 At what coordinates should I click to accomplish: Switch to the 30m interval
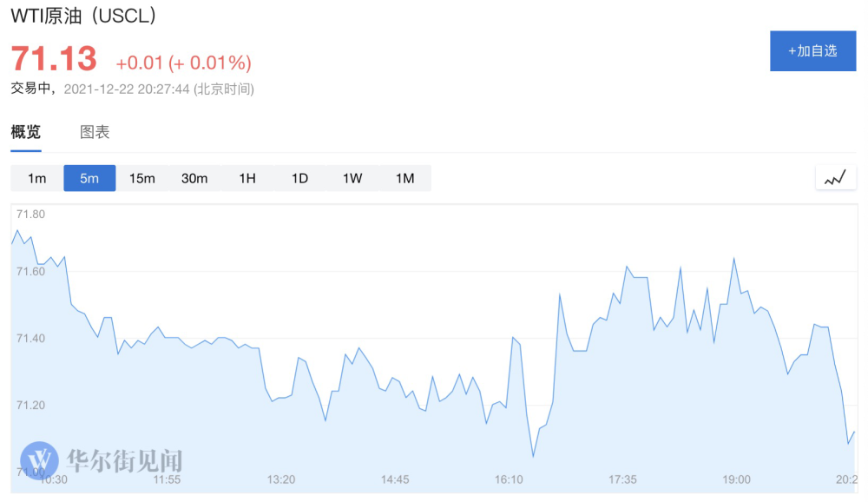pos(194,178)
